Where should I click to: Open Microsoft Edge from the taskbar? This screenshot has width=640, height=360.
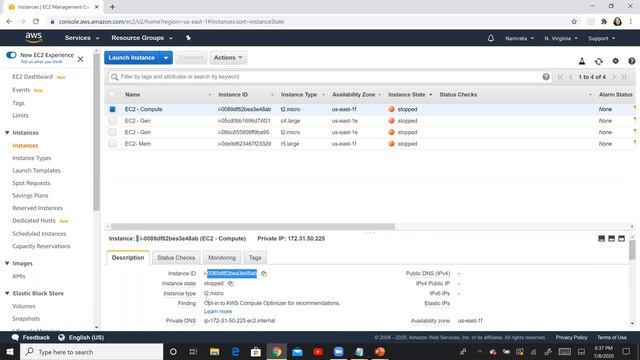(x=235, y=351)
